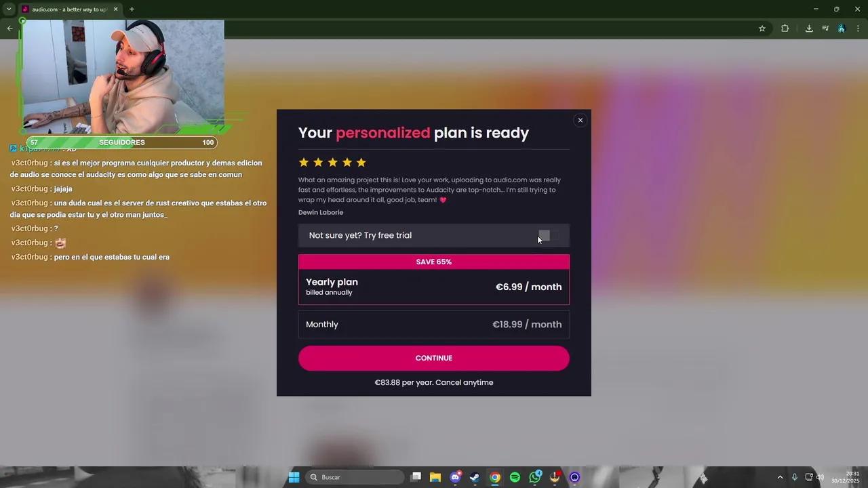Click the Buscar taskbar search box
Image resolution: width=868 pixels, height=488 pixels.
click(355, 477)
